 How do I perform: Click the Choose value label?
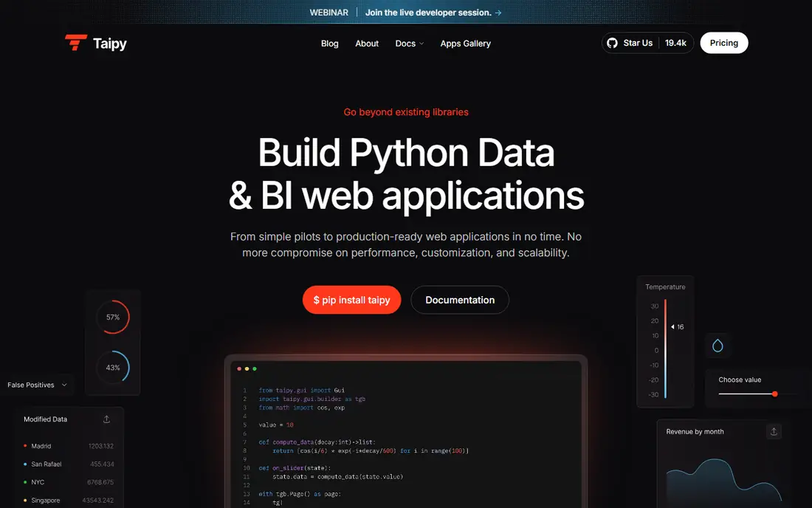click(x=740, y=380)
